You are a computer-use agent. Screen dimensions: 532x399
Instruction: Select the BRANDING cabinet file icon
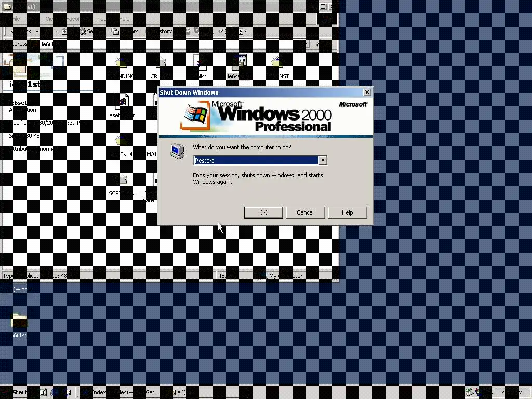click(122, 67)
